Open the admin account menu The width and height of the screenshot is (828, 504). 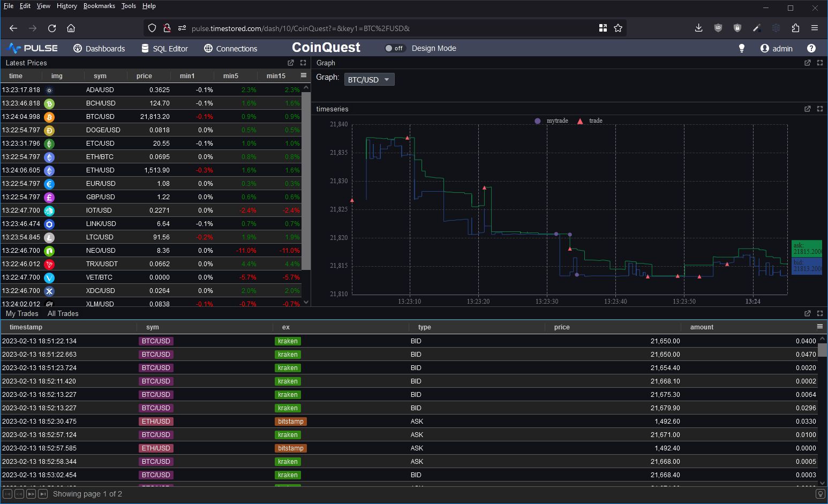[777, 48]
